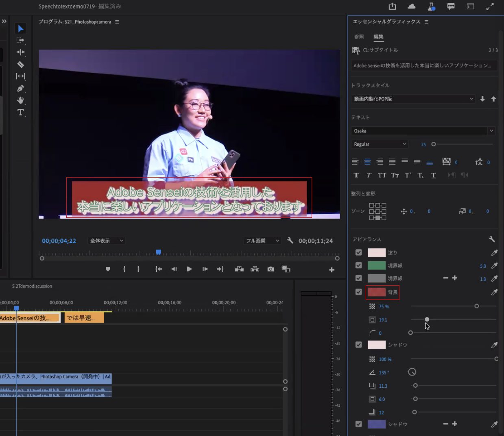Click the では早速 caption clip
Image resolution: width=504 pixels, height=436 pixels.
point(84,318)
